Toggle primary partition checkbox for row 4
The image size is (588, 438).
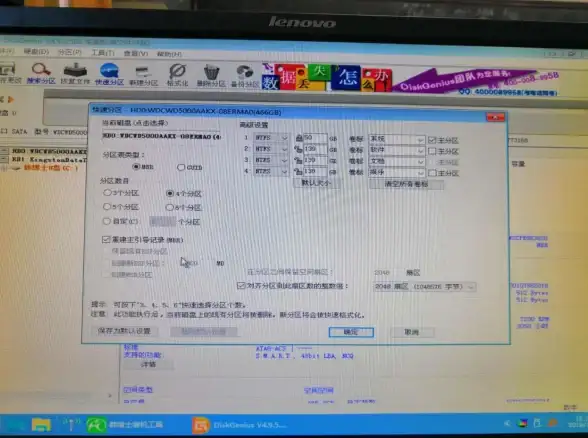432,173
